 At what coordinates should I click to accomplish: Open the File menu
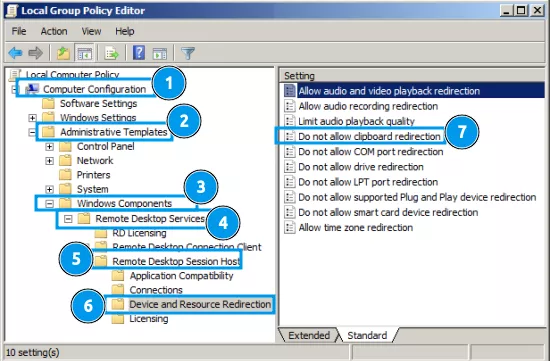[x=19, y=31]
